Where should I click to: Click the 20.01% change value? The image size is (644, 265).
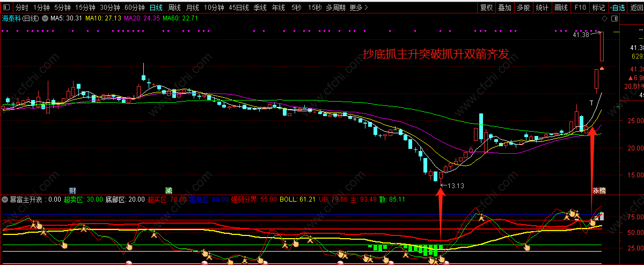coord(635,86)
